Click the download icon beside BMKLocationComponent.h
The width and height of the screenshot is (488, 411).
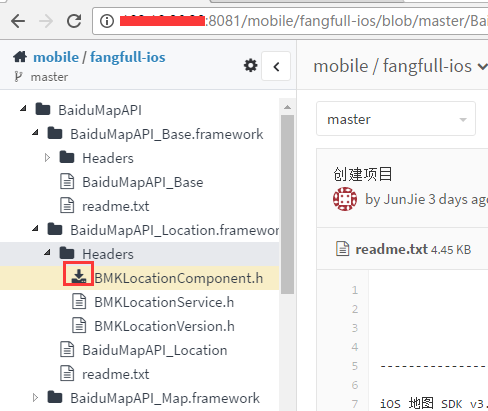tap(79, 277)
